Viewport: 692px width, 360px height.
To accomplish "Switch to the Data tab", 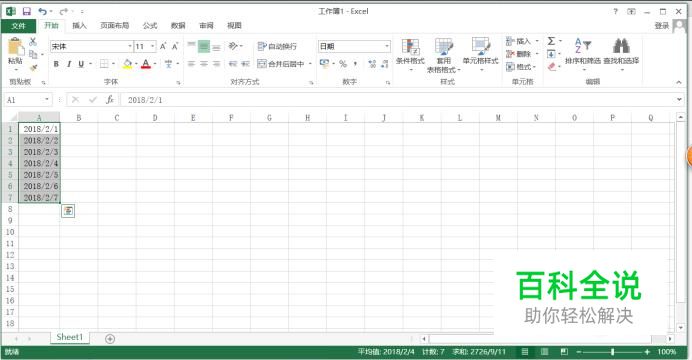I will (178, 26).
